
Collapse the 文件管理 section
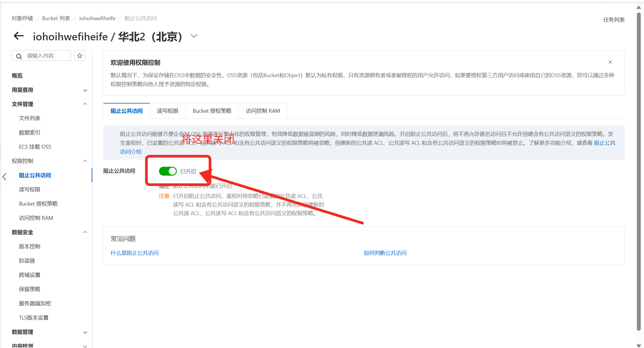click(x=85, y=104)
